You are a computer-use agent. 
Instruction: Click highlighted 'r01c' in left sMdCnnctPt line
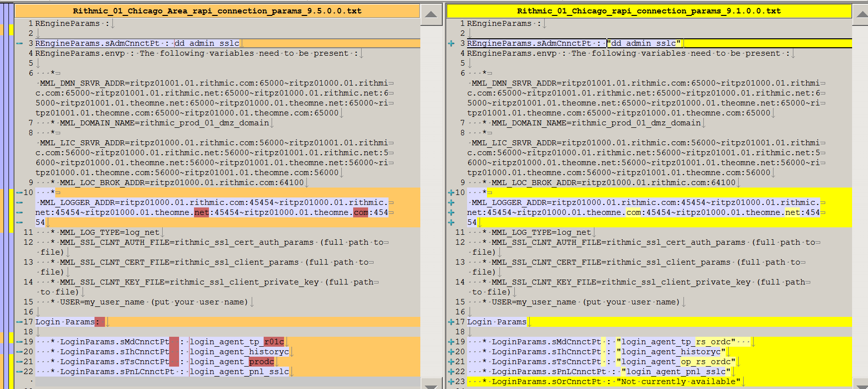(x=274, y=342)
